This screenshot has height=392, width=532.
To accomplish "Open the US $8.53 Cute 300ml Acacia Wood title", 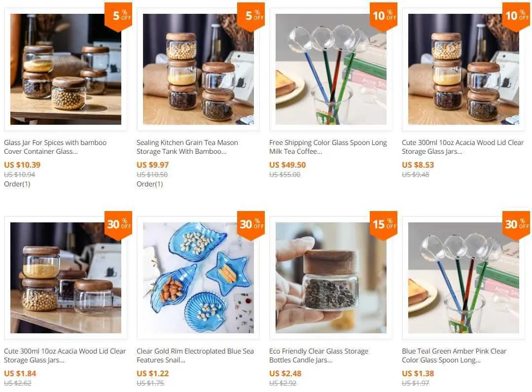I will tap(463, 147).
